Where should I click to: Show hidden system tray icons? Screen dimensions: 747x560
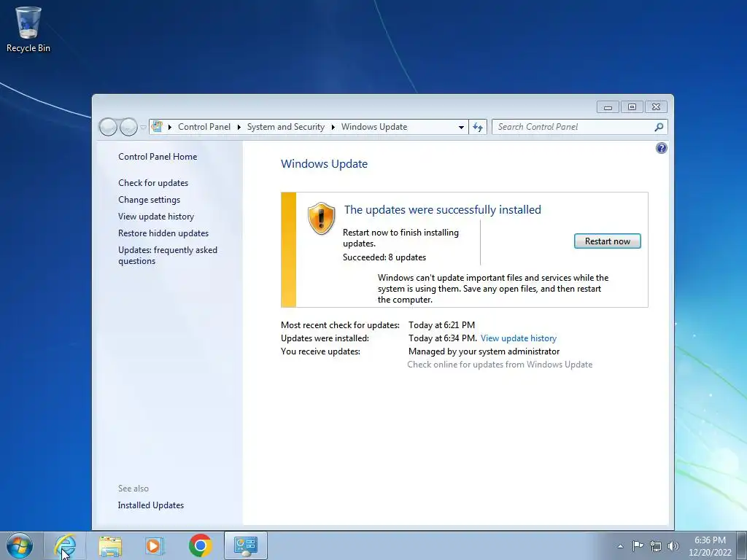(620, 546)
